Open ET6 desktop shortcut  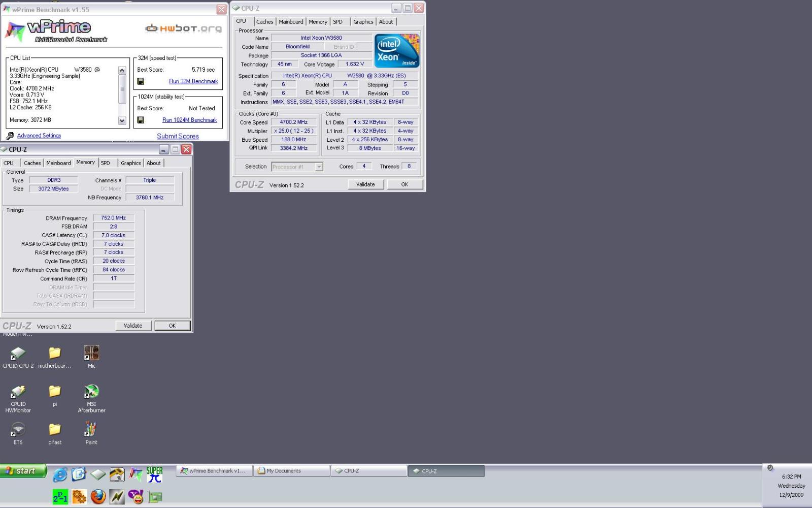(x=18, y=434)
